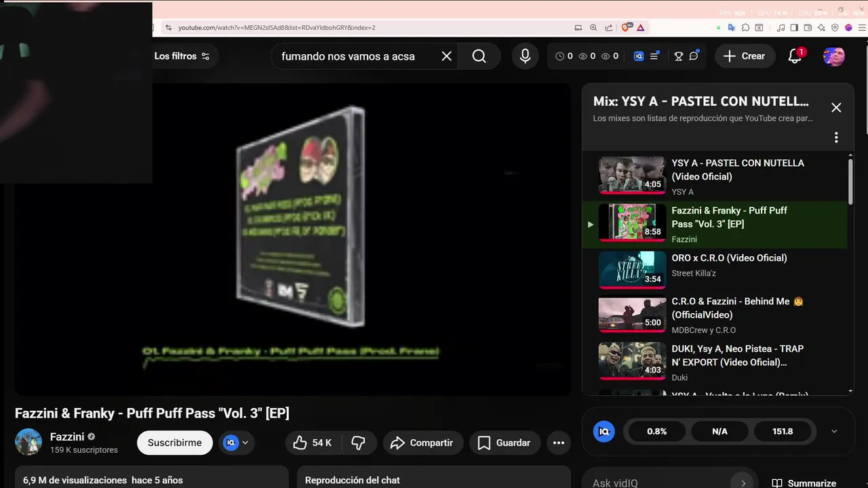Image resolution: width=868 pixels, height=488 pixels.
Task: Select Fazzini & Franky Puff Puff Pass playlist item
Action: pyautogui.click(x=715, y=224)
